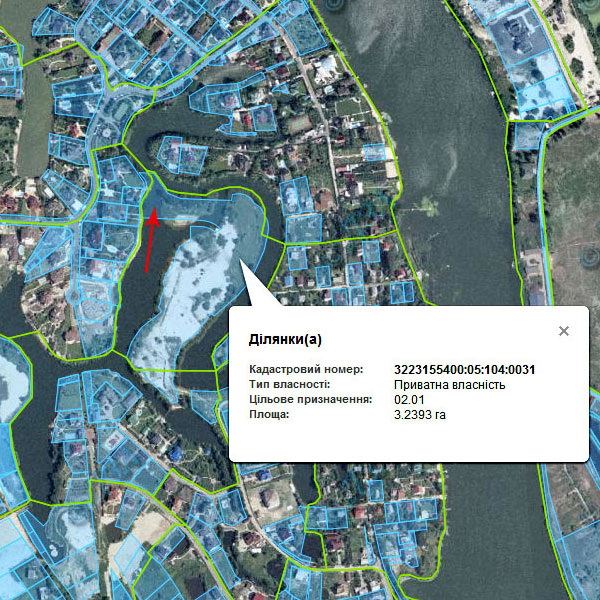Click cadastral number 3223155400:05:104:0031
The width and height of the screenshot is (600, 600).
pyautogui.click(x=465, y=370)
